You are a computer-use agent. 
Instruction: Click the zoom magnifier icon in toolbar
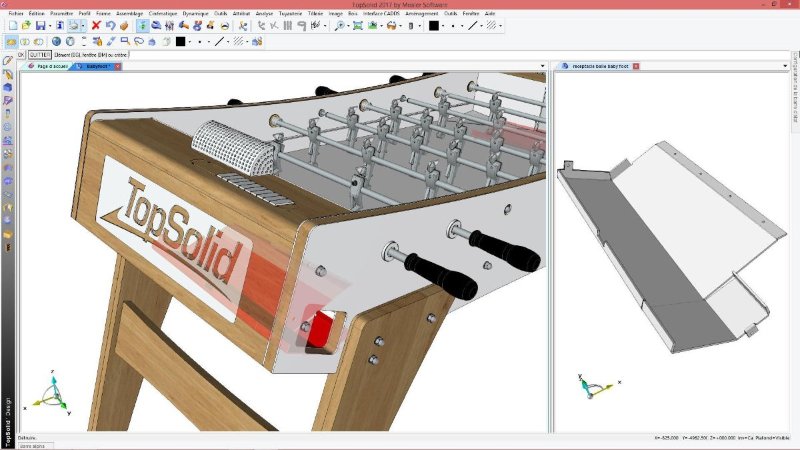click(341, 25)
